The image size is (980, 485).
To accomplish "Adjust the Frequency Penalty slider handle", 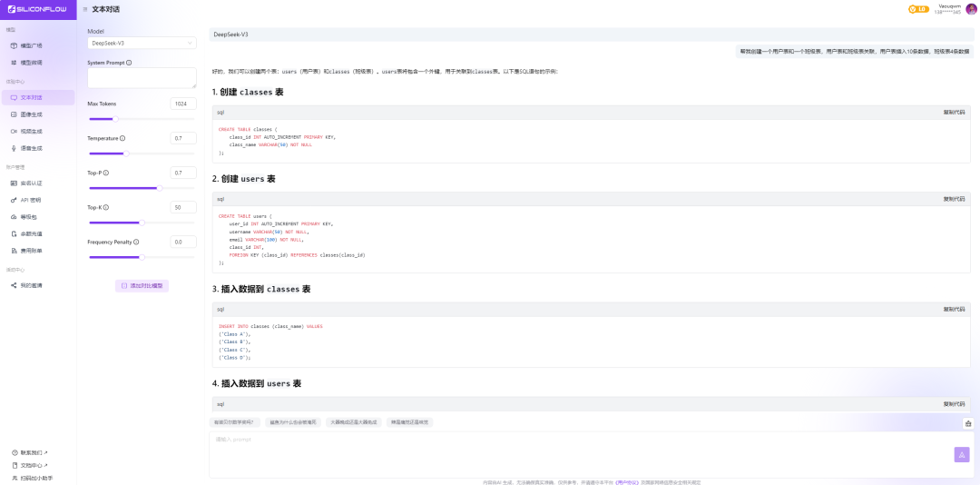I will (x=142, y=257).
